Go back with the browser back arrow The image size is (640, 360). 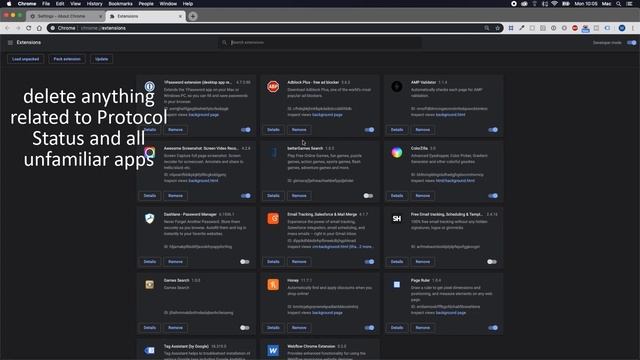pyautogui.click(x=7, y=28)
